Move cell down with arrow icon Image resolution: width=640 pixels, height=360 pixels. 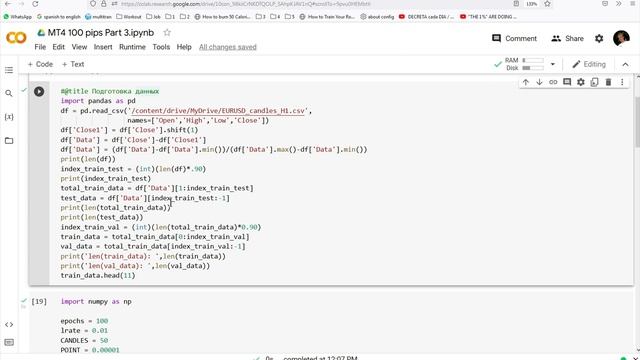(x=539, y=82)
